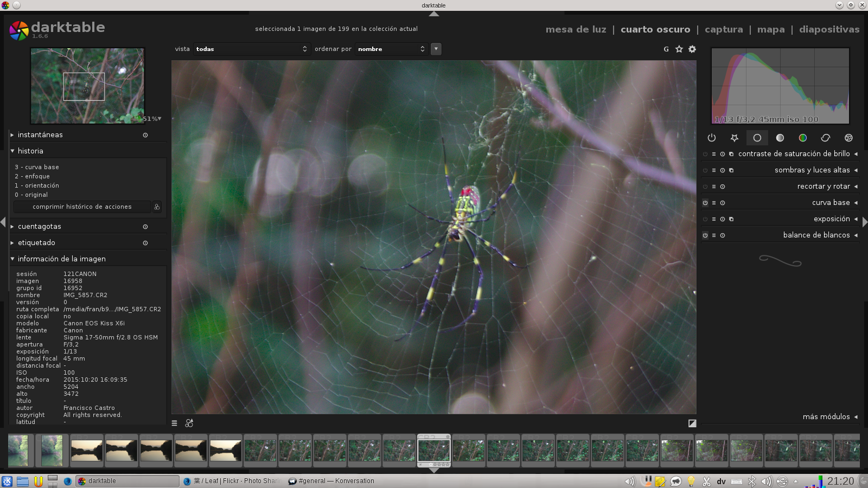Screen dimensions: 868x488
Task: Open the tone modules group
Action: pos(780,138)
